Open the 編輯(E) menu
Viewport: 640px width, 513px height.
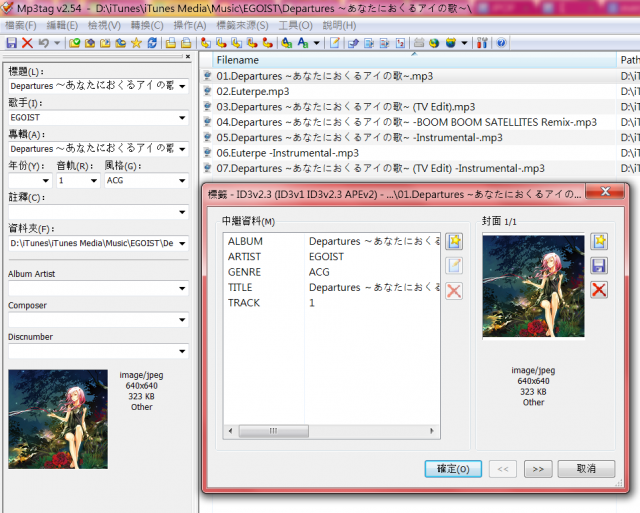click(x=62, y=25)
